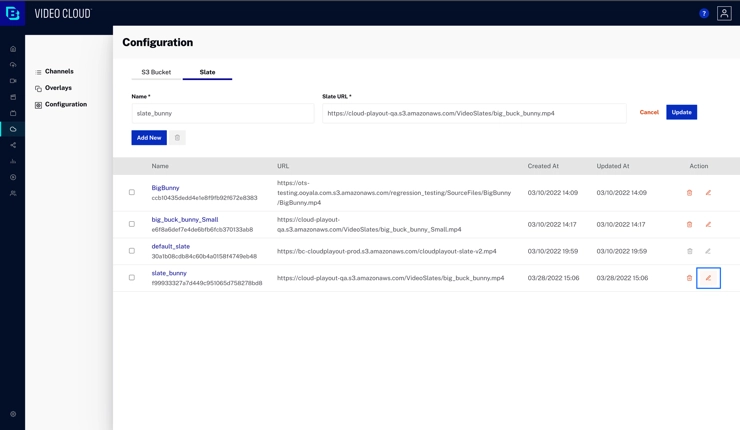The image size is (740, 430).
Task: Open the user profile icon
Action: pos(724,13)
